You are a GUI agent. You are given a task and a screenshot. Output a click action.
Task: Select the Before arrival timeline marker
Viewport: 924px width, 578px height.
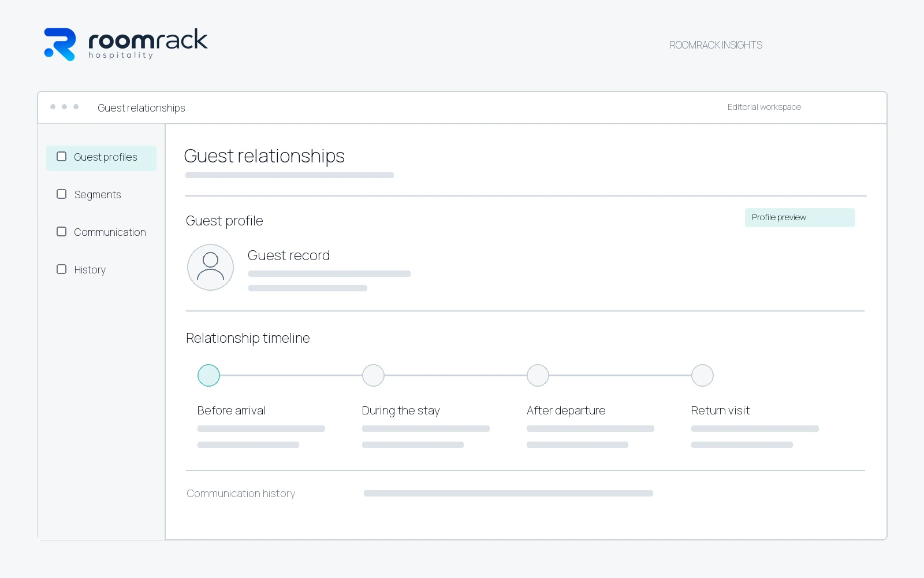(x=208, y=375)
